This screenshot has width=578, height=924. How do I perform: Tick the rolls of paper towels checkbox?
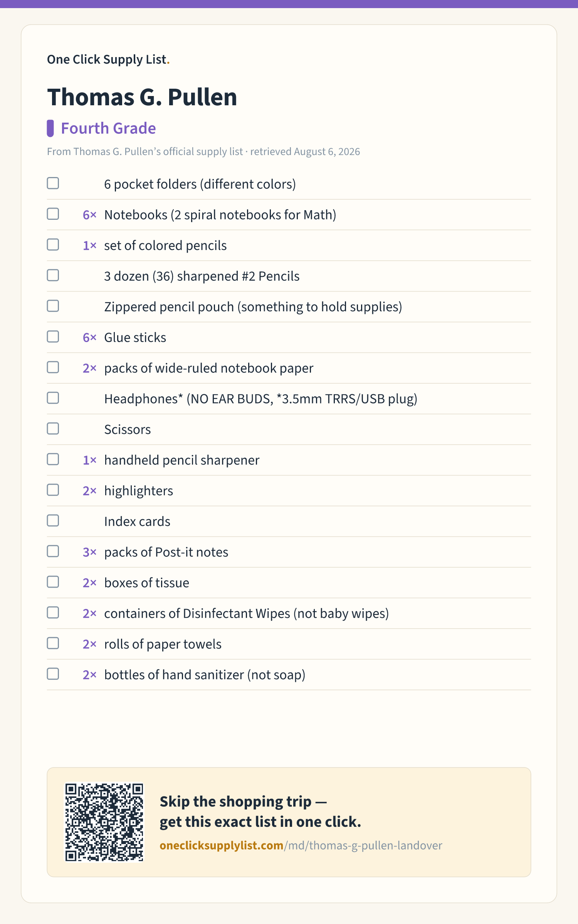[53, 643]
